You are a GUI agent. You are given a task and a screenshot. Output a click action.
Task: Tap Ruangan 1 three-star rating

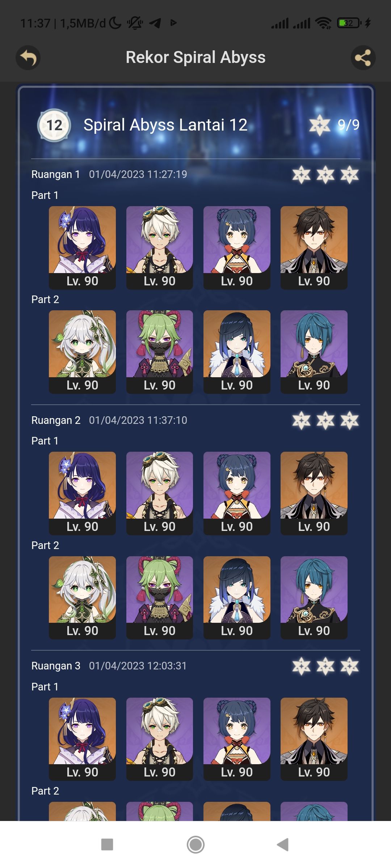click(325, 175)
